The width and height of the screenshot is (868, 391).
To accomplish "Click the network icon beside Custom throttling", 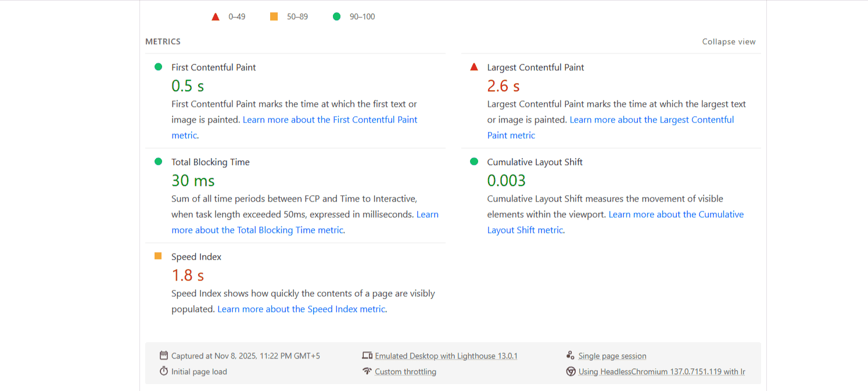I will pos(367,371).
